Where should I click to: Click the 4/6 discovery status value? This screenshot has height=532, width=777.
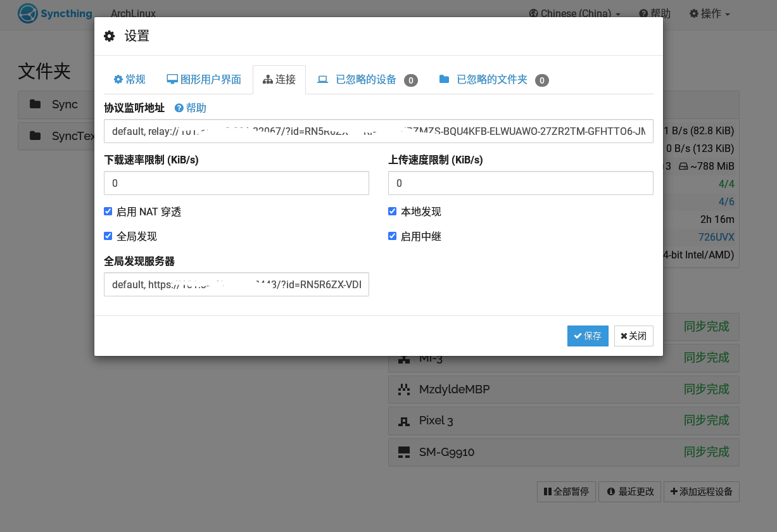726,202
